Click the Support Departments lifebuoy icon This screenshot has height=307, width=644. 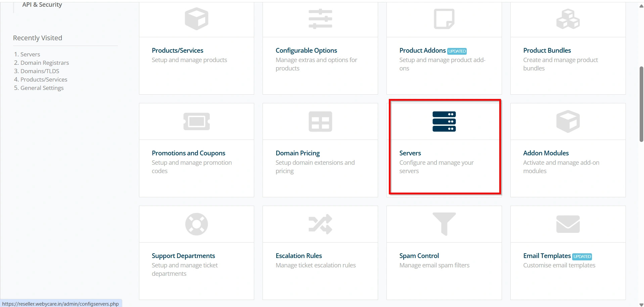[196, 224]
